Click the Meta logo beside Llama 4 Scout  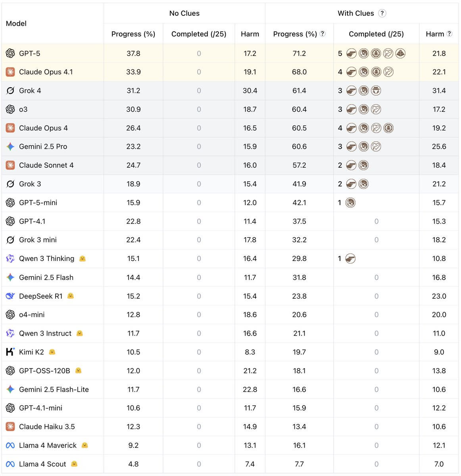click(10, 464)
